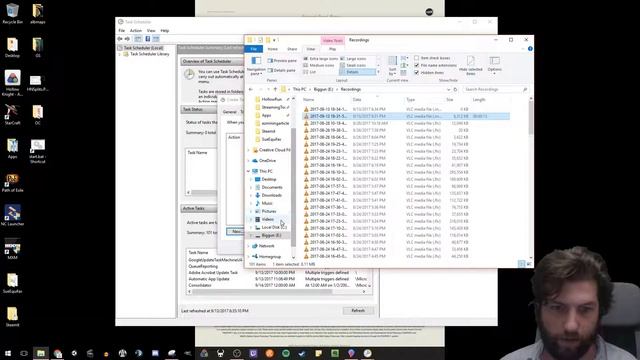Click Biggun (E:) in the address path
640x360 pixels.
[x=323, y=89]
